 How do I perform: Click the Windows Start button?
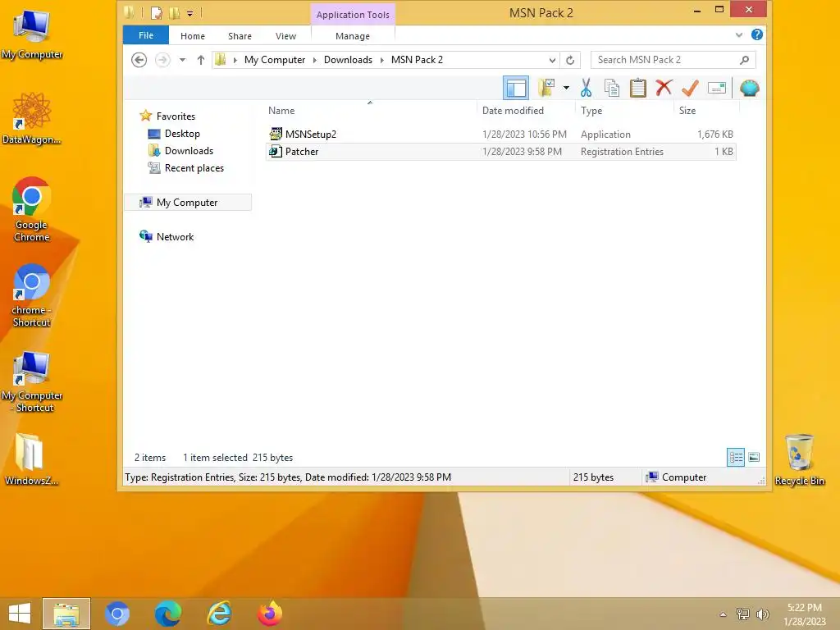(20, 614)
